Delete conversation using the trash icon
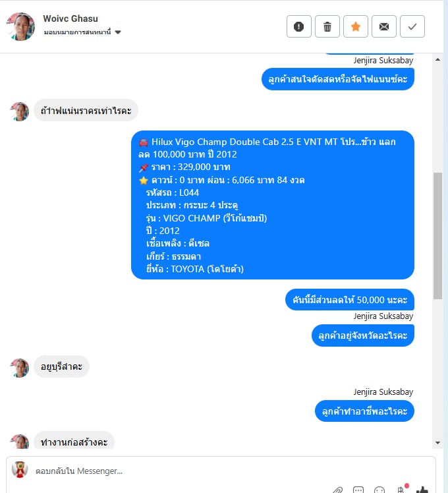 point(327,26)
